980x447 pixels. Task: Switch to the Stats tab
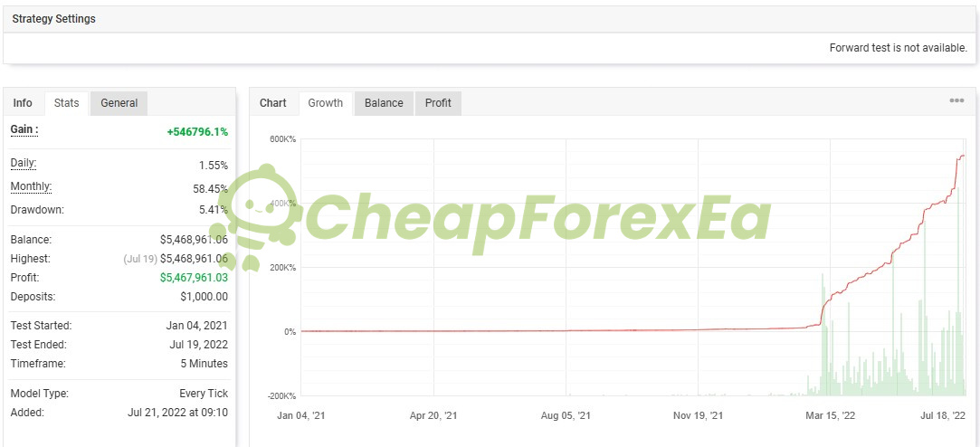pos(66,103)
